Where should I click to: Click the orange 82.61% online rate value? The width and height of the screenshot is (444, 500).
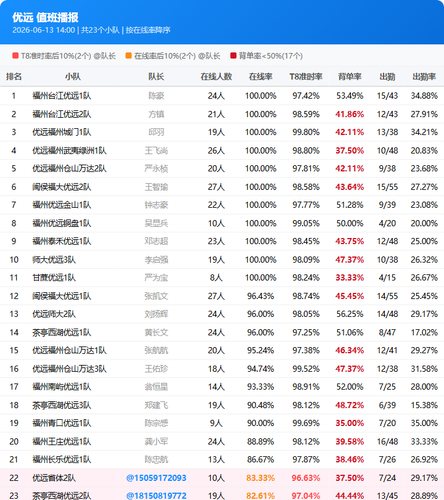pyautogui.click(x=261, y=496)
